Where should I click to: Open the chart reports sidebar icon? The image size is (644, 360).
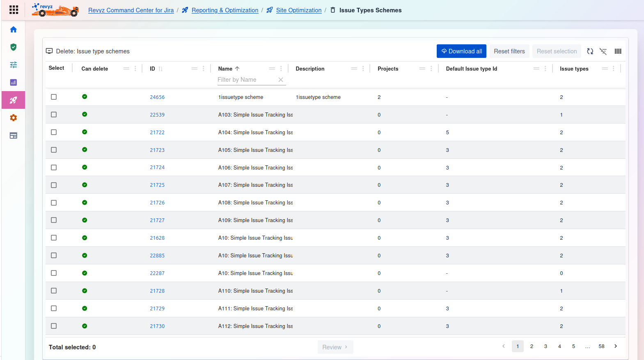coord(14,83)
